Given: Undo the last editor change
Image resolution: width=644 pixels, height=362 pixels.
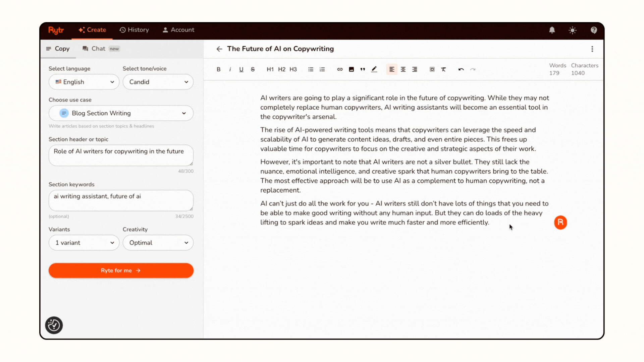Looking at the screenshot, I should (461, 69).
